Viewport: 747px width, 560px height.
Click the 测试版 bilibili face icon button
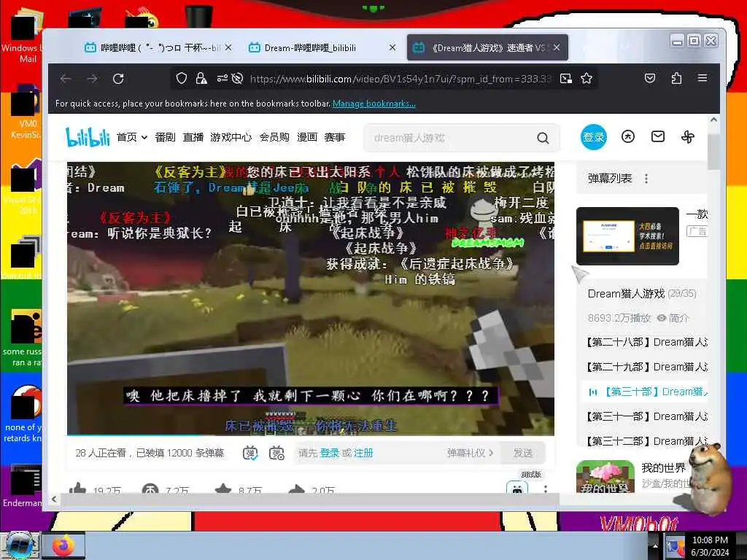[x=517, y=488]
